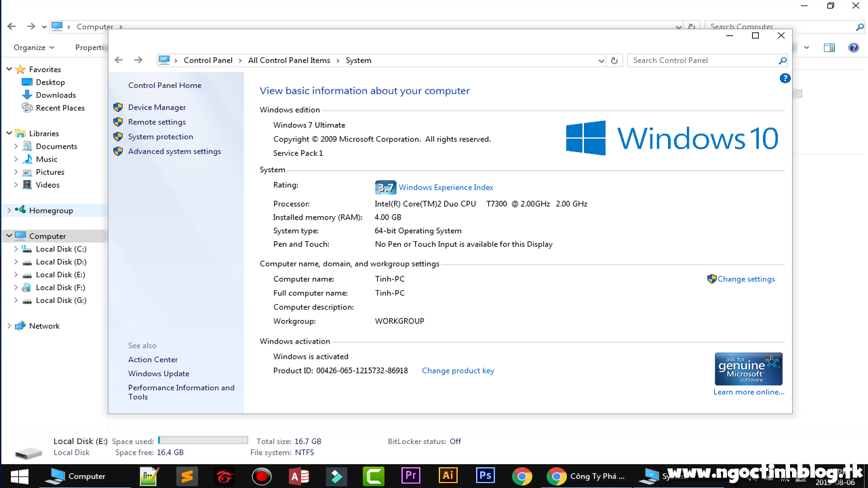Launch Sublime Text from the taskbar
This screenshot has width=868, height=488.
(186, 476)
